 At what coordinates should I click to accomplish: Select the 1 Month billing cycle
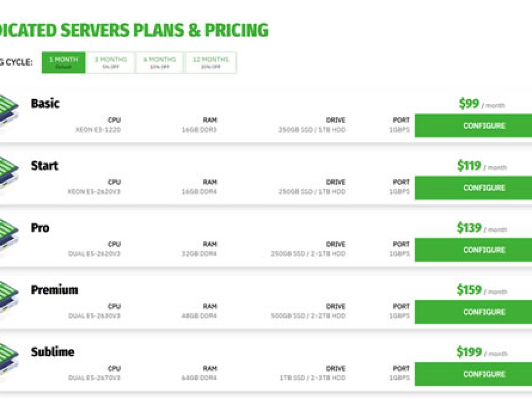tap(63, 63)
